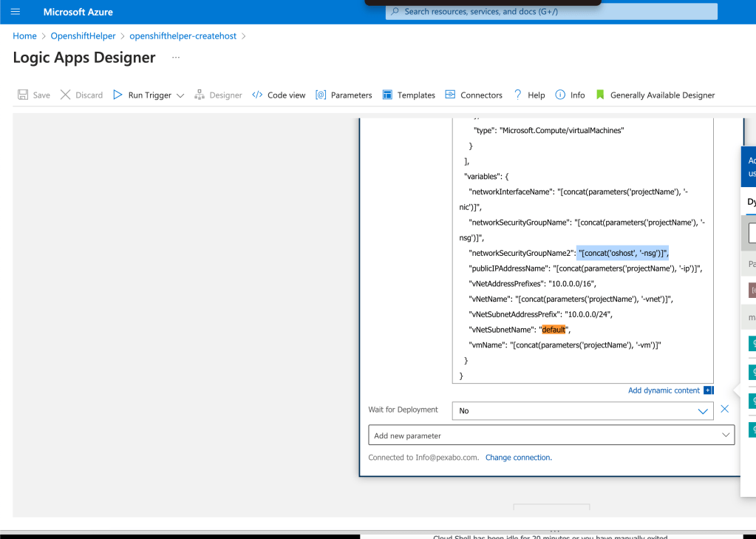Click the "vNetName" line
756x539 pixels.
(571, 299)
